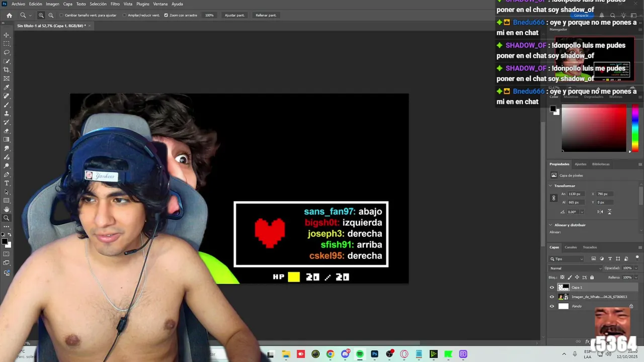This screenshot has height=362, width=644.
Task: Hide the Fondo layer
Action: [x=552, y=306]
